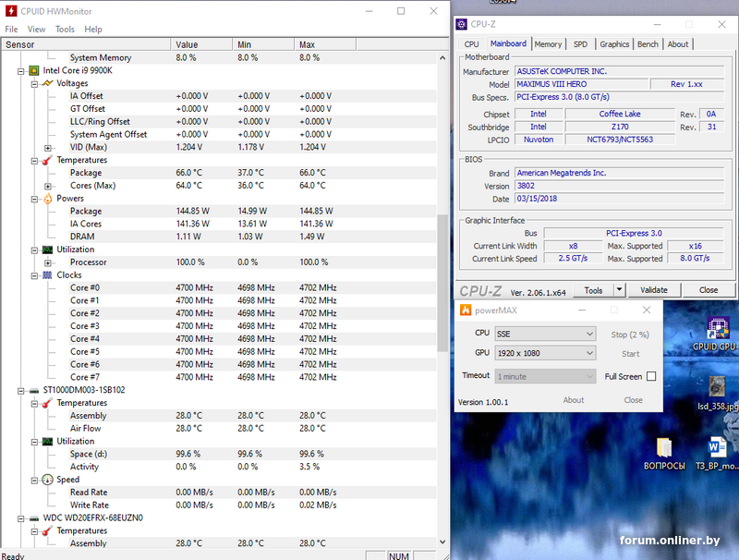Image resolution: width=739 pixels, height=560 pixels.
Task: Switch to the Graphics tab in CPU-Z
Action: click(614, 43)
